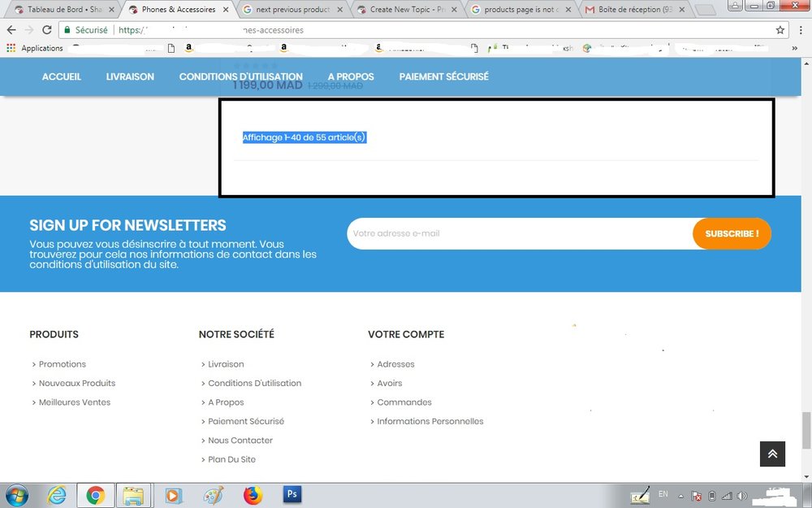
Task: Open the Applications shortcut in bookmarks bar
Action: tap(35, 48)
